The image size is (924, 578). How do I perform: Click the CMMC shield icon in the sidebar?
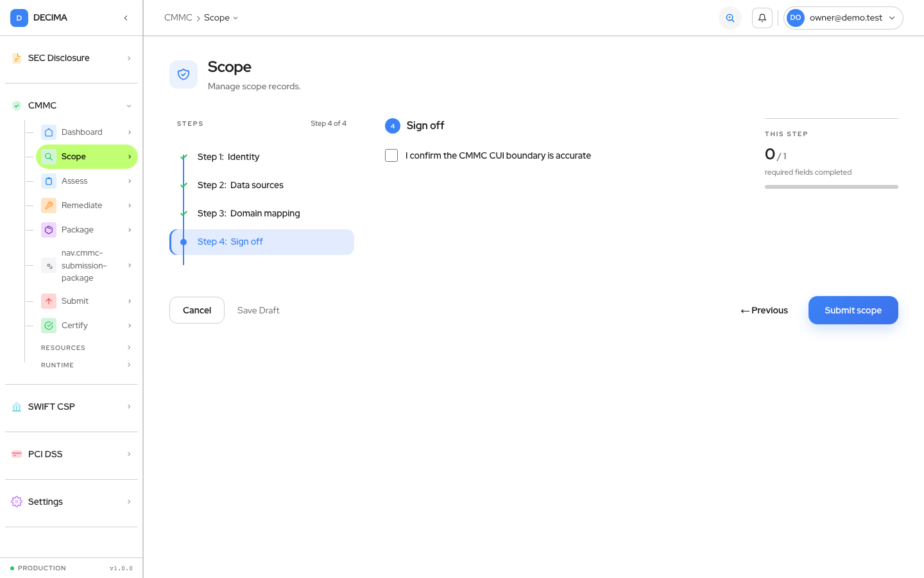[17, 106]
